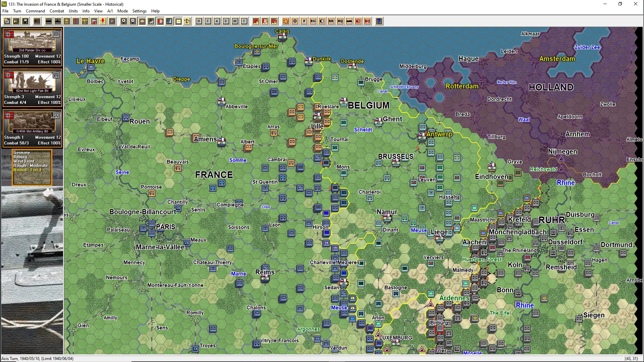
Task: Click the red arrow over map icon
Action: [x=256, y=21]
